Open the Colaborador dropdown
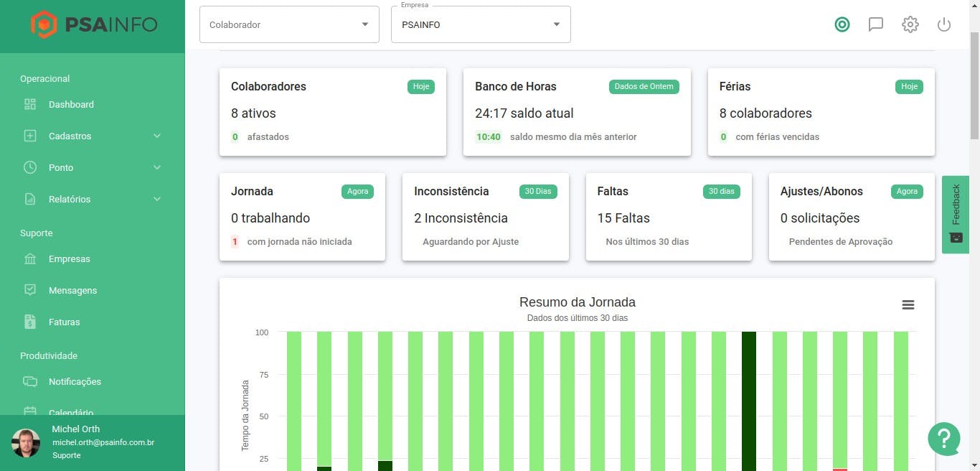 tap(289, 24)
